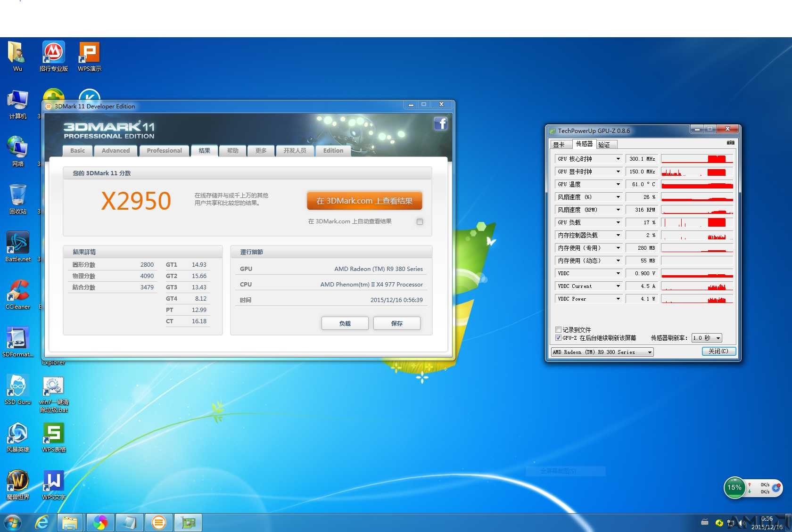792x532 pixels.
Task: Open the file explorer taskbar icon
Action: (70, 522)
